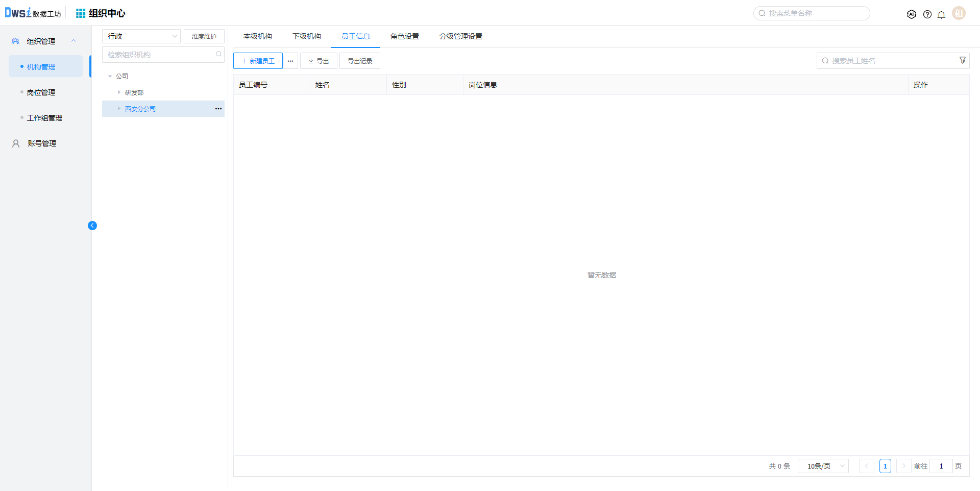980x491 pixels.
Task: Open the help question mark icon
Action: tap(927, 14)
